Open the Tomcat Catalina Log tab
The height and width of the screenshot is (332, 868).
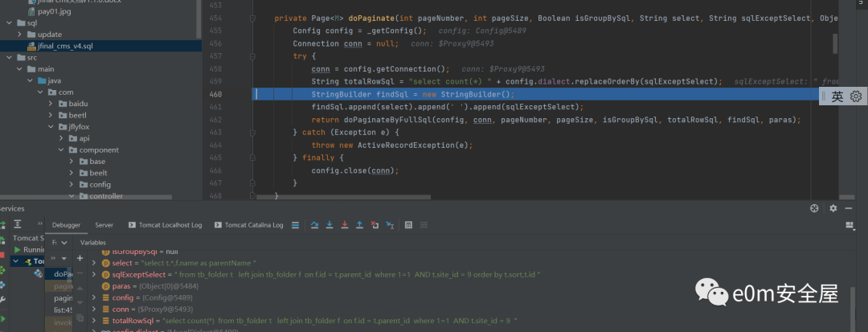(248, 225)
